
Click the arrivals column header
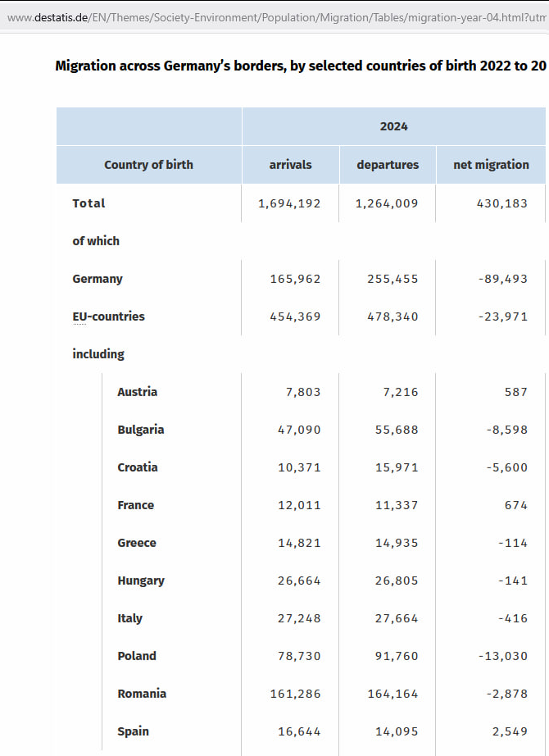290,165
